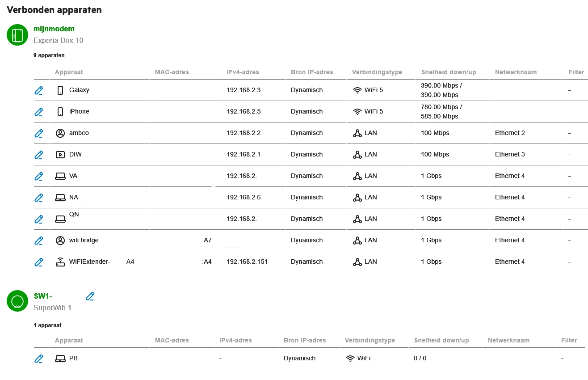Click the Apparaat column header of modem table
The image size is (588, 380).
(x=69, y=72)
